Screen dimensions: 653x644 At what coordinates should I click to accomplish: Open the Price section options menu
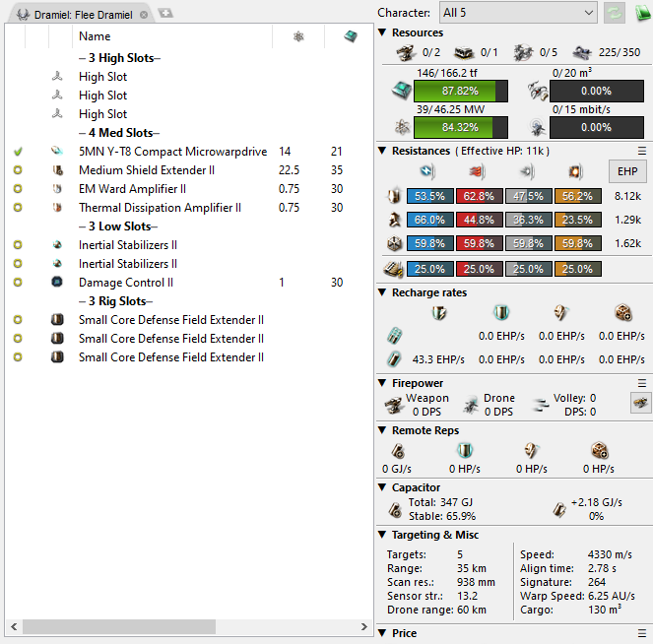click(x=642, y=633)
